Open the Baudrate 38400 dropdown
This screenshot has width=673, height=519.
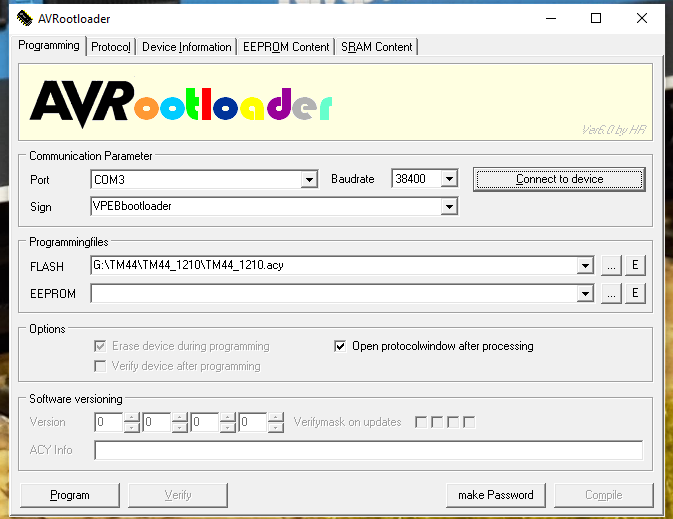tap(449, 180)
